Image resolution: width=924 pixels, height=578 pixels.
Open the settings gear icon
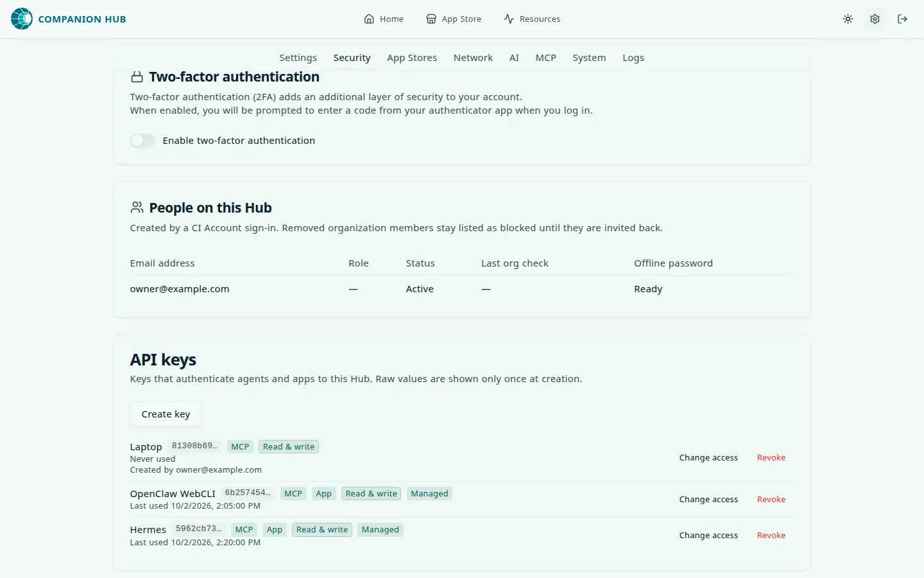(x=875, y=19)
